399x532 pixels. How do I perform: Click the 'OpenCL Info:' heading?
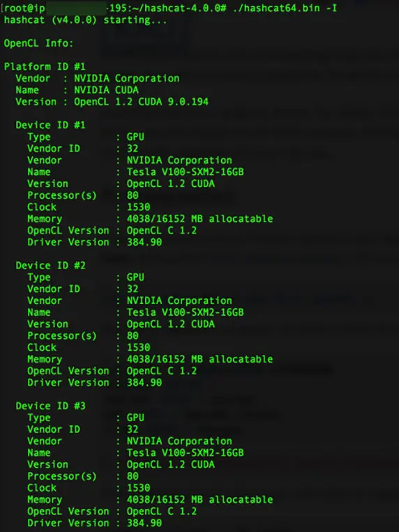pyautogui.click(x=38, y=43)
